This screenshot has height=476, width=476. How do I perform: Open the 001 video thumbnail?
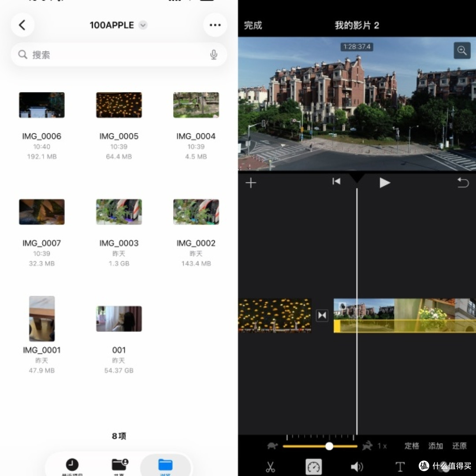pos(119,319)
